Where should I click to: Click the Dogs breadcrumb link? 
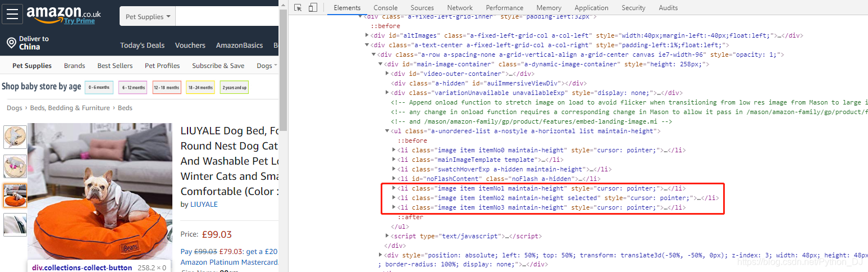click(x=15, y=108)
